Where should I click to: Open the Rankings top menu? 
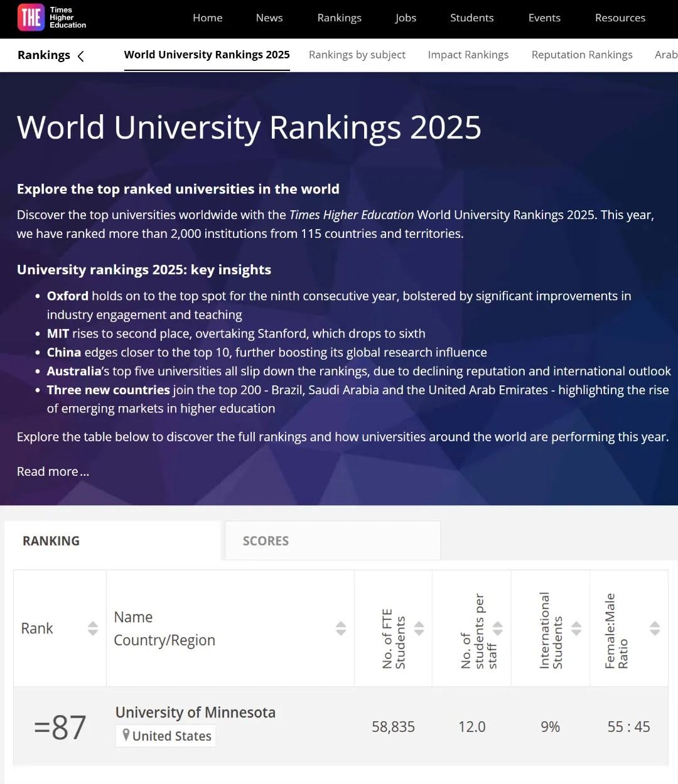tap(340, 18)
